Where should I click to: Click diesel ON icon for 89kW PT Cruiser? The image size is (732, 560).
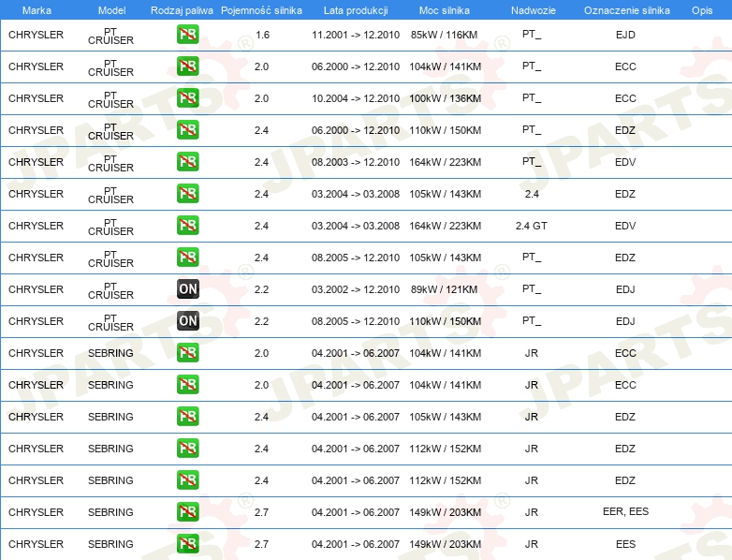[187, 289]
